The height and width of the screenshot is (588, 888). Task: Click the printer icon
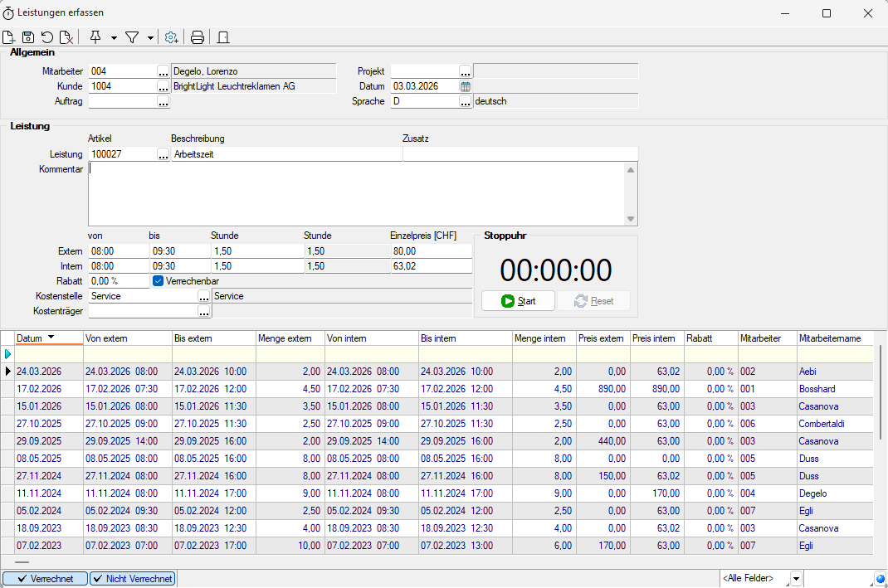(x=198, y=37)
